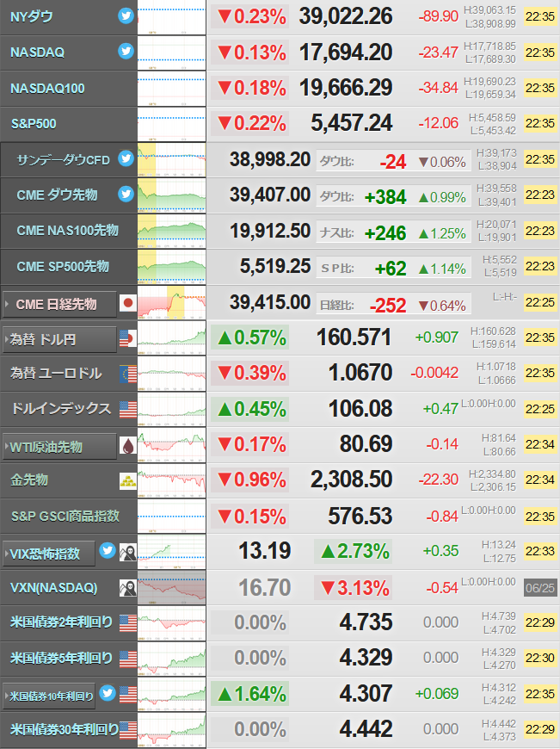This screenshot has width=560, height=749.
Task: Expand the 為替 ドル円 button
Action: coord(59,339)
